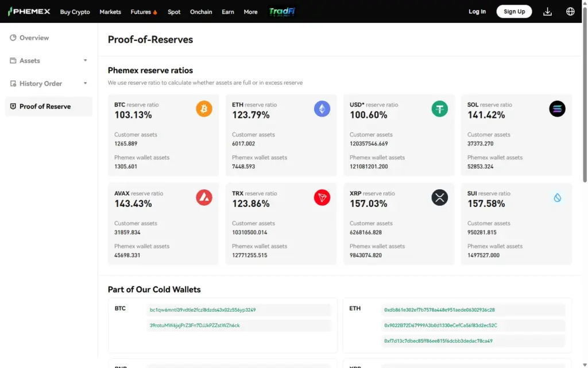Click the Avalanche icon in AVAX card

[x=204, y=198]
